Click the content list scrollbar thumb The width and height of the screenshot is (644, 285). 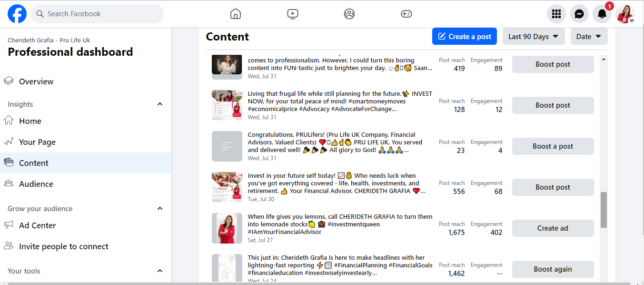tap(604, 210)
